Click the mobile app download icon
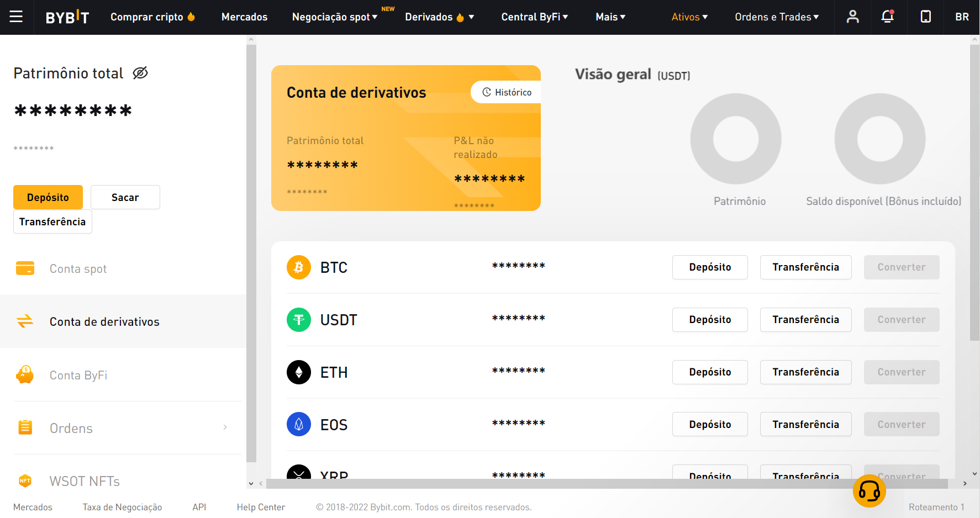The image size is (980, 518). click(x=926, y=17)
